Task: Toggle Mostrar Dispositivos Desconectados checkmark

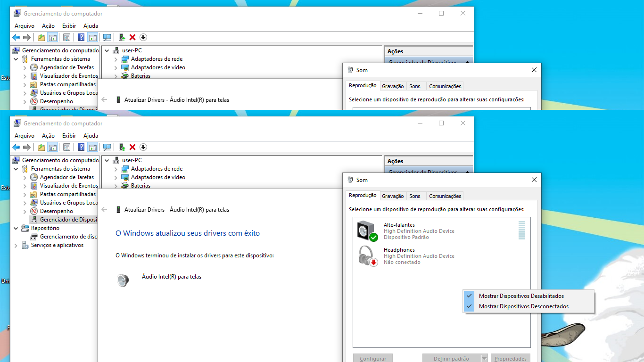Action: coord(469,306)
